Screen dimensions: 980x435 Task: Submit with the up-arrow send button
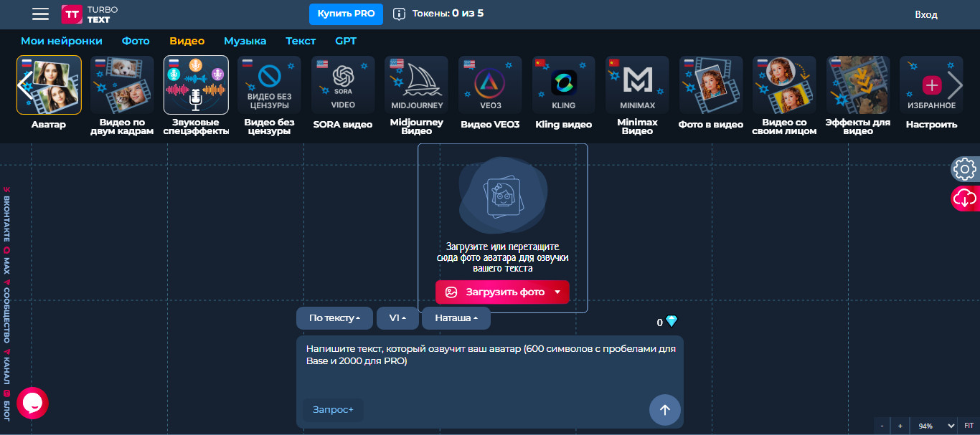click(x=665, y=410)
